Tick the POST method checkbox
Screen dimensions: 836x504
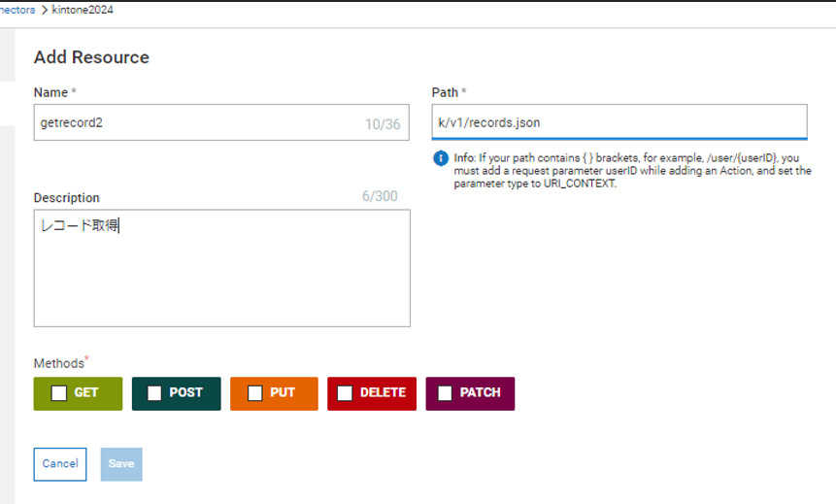click(x=154, y=393)
